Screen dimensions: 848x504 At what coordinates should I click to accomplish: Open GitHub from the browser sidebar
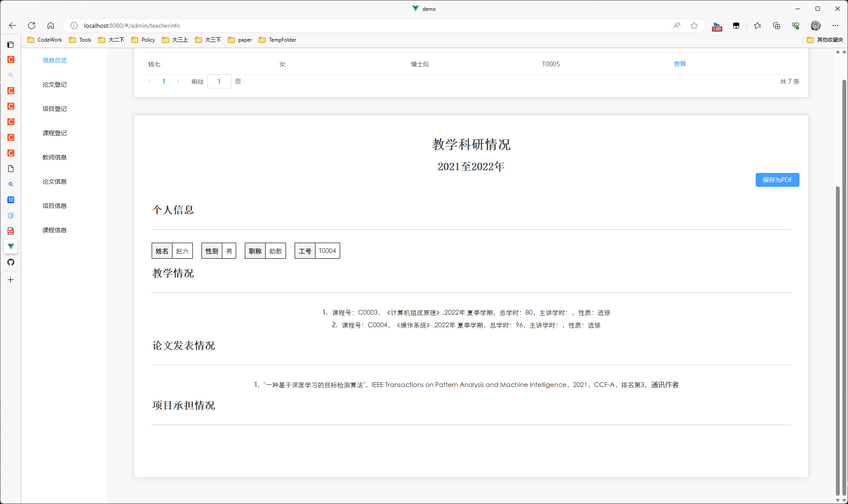coord(11,262)
